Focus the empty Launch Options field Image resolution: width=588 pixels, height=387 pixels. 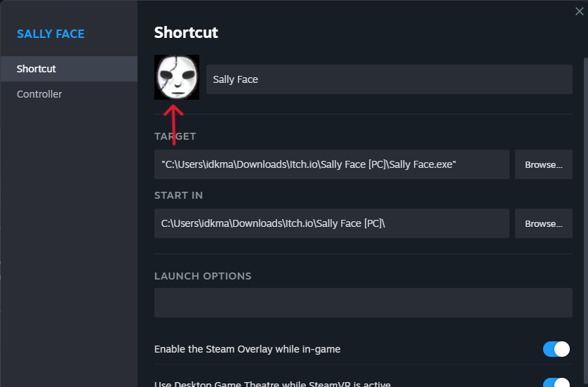[363, 303]
